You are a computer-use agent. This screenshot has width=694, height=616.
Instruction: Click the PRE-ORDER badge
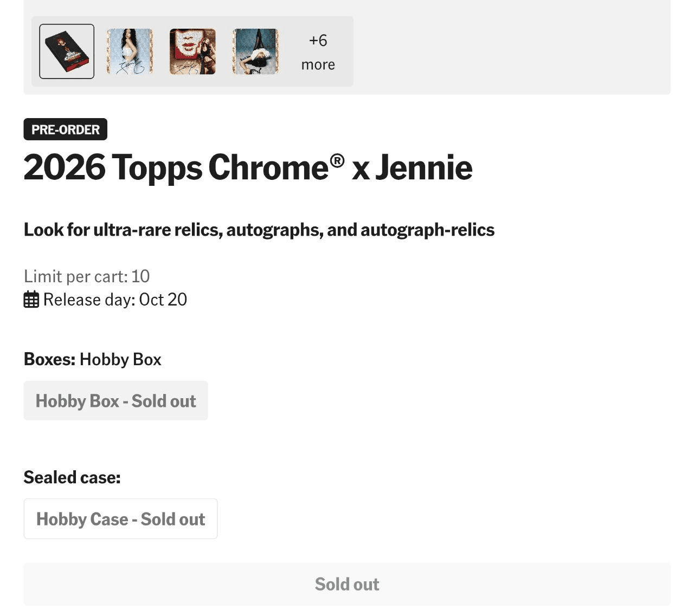coord(66,129)
